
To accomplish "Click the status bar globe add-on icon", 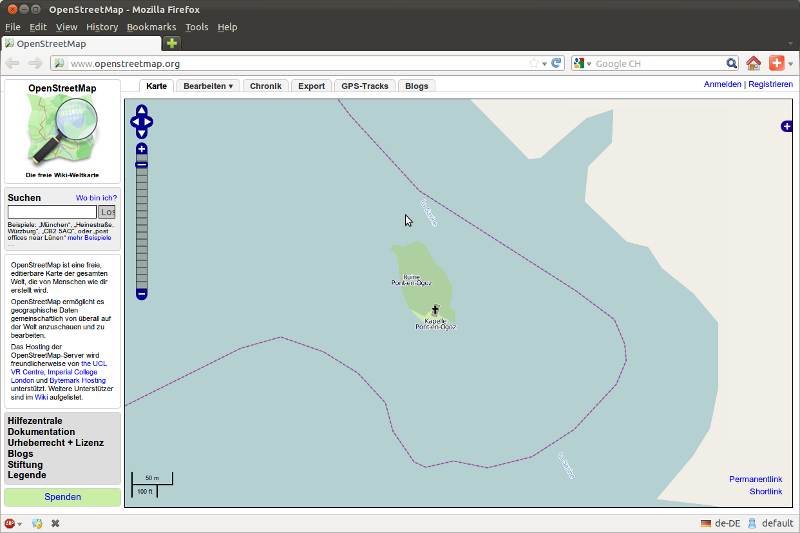I will (37, 523).
